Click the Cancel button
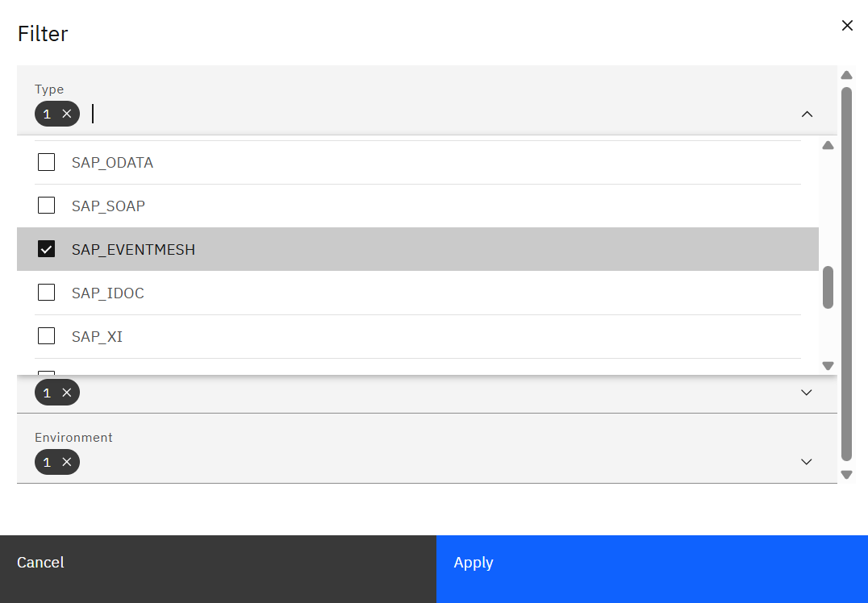 (x=40, y=563)
